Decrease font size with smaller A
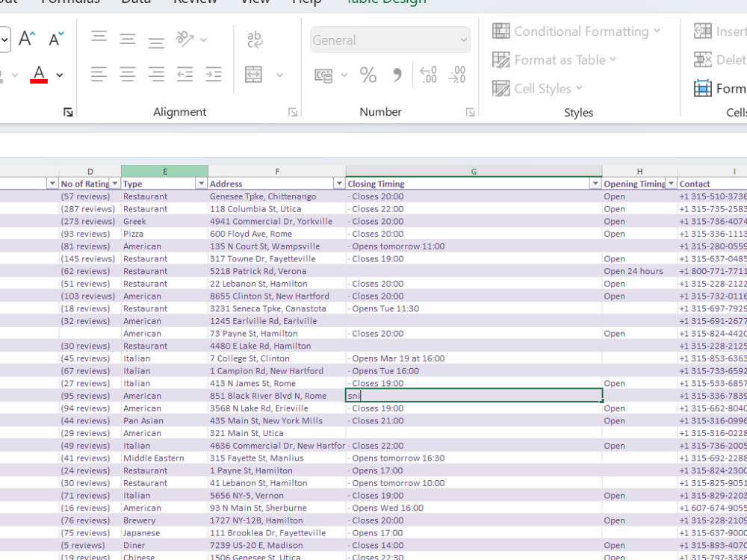Viewport: 747px width, 560px height. click(56, 39)
